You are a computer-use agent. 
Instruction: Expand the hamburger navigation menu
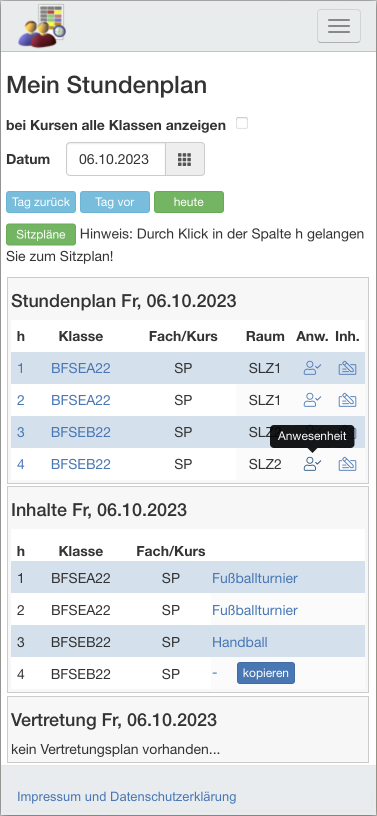point(339,26)
